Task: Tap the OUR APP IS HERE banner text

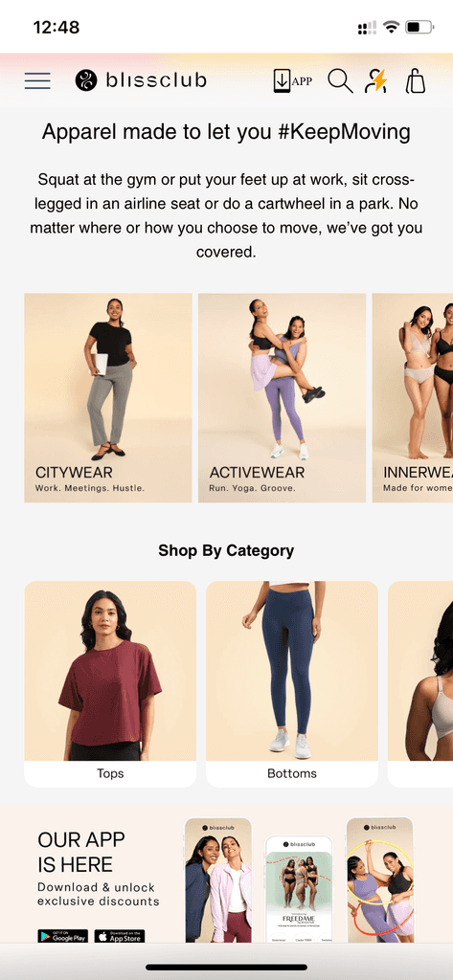Action: (81, 852)
